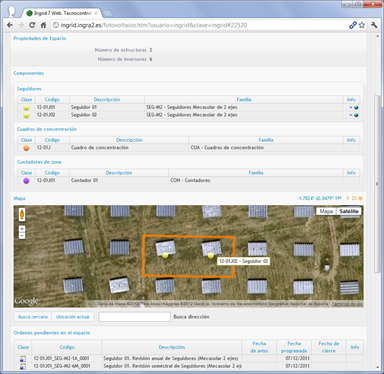Zoom out on the map with minus
This screenshot has width=384, height=374.
[x=22, y=236]
